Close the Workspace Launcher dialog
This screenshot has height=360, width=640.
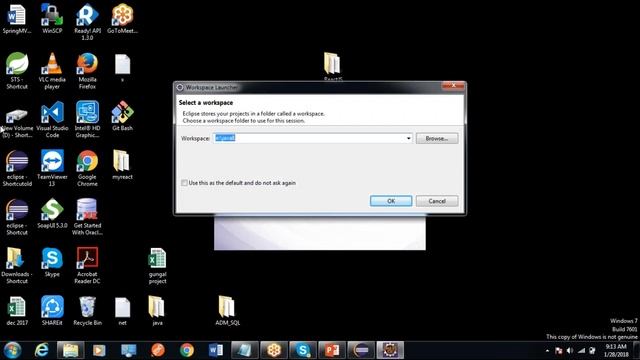(x=453, y=86)
